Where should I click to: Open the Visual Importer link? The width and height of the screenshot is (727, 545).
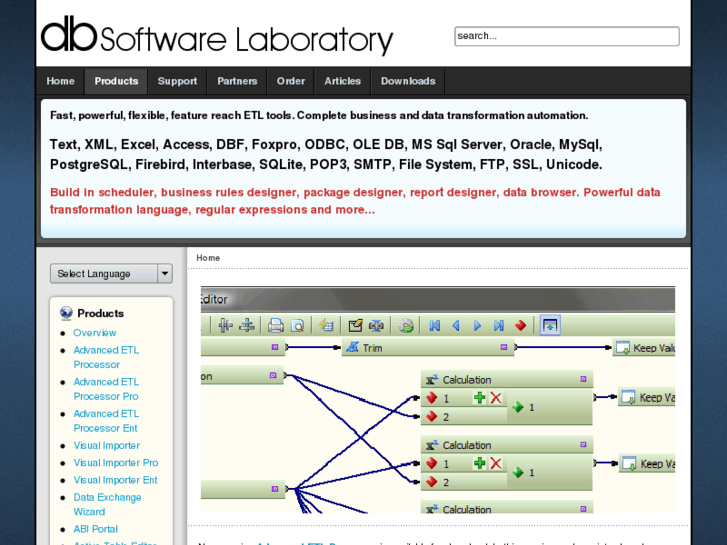[x=107, y=445]
